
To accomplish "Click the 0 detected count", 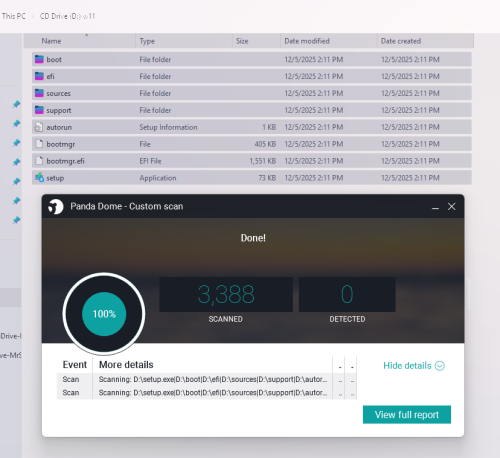I will (x=347, y=294).
